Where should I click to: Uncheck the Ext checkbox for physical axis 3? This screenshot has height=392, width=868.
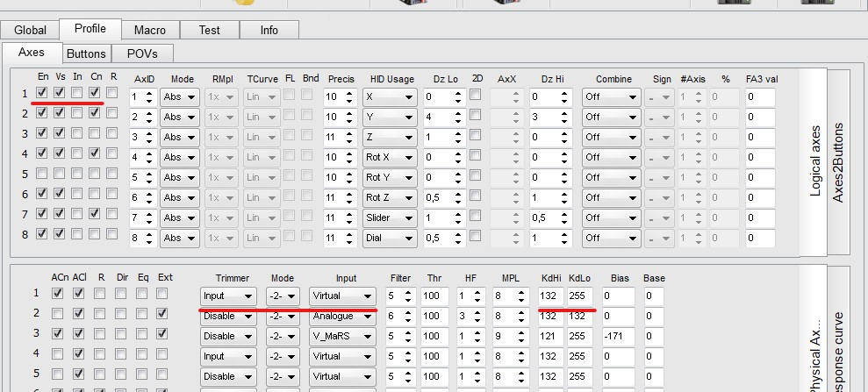point(162,333)
